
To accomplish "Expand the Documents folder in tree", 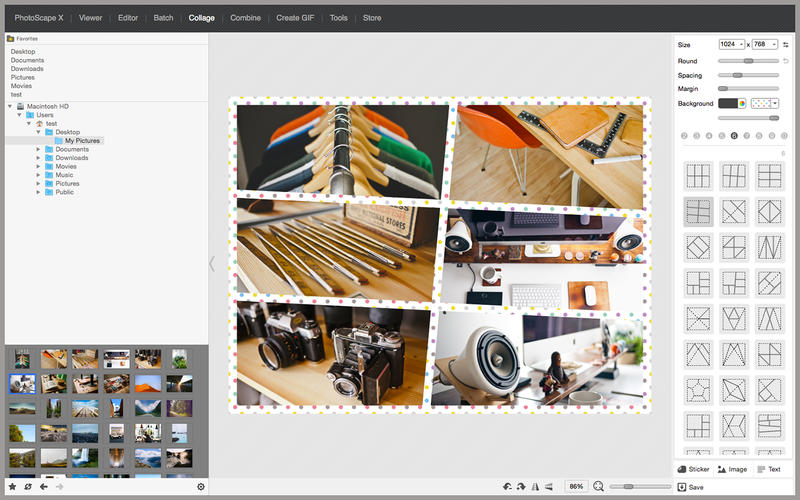I will tap(38, 149).
